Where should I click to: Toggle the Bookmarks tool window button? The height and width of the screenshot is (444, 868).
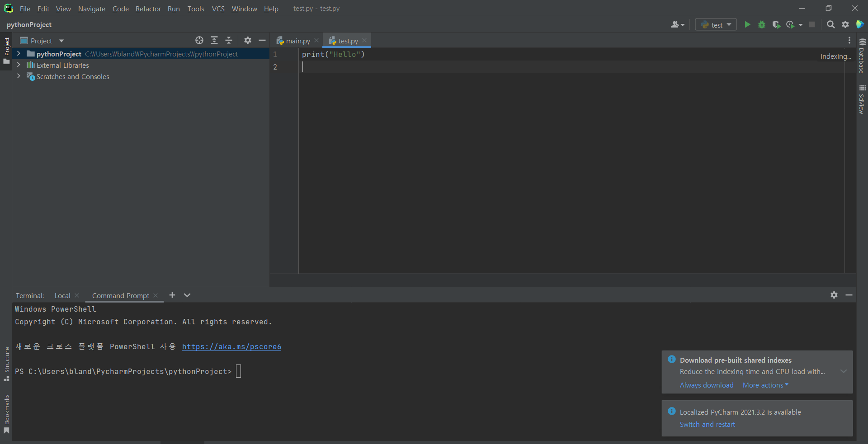coord(6,414)
